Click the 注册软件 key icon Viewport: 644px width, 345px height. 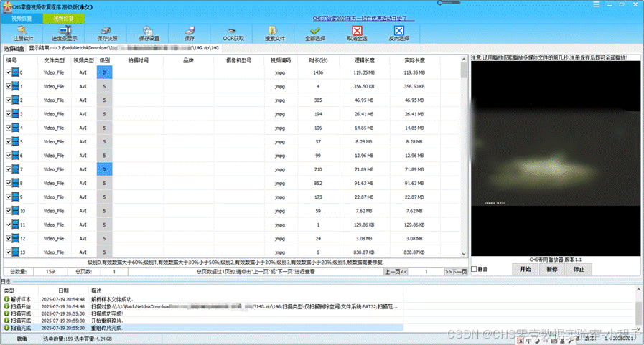[22, 30]
